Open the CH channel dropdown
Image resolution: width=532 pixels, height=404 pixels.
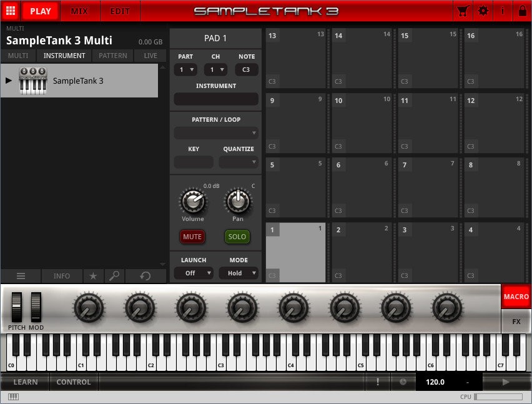pyautogui.click(x=216, y=69)
